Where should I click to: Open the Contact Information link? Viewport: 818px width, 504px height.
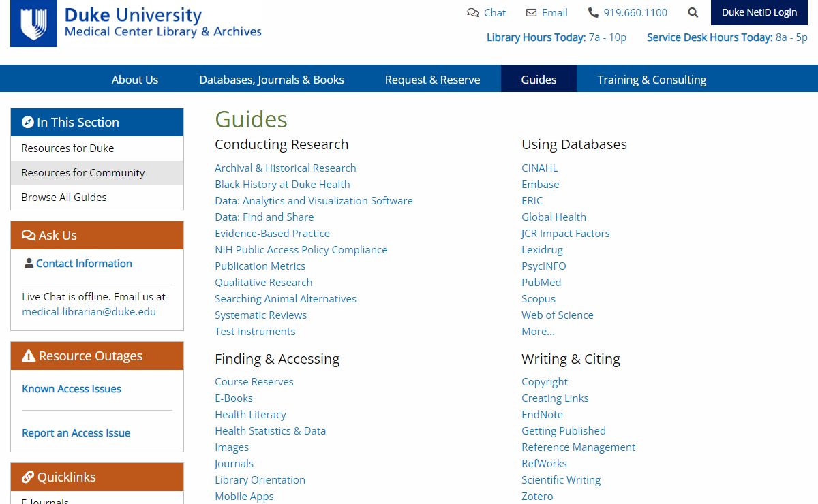coord(84,264)
